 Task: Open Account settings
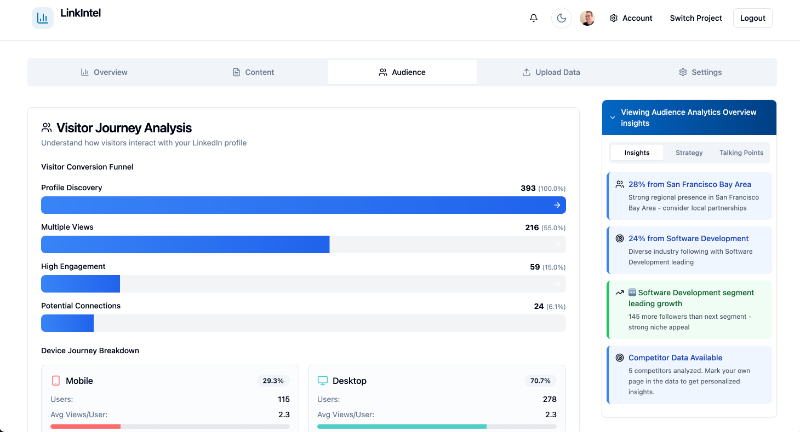pyautogui.click(x=630, y=18)
